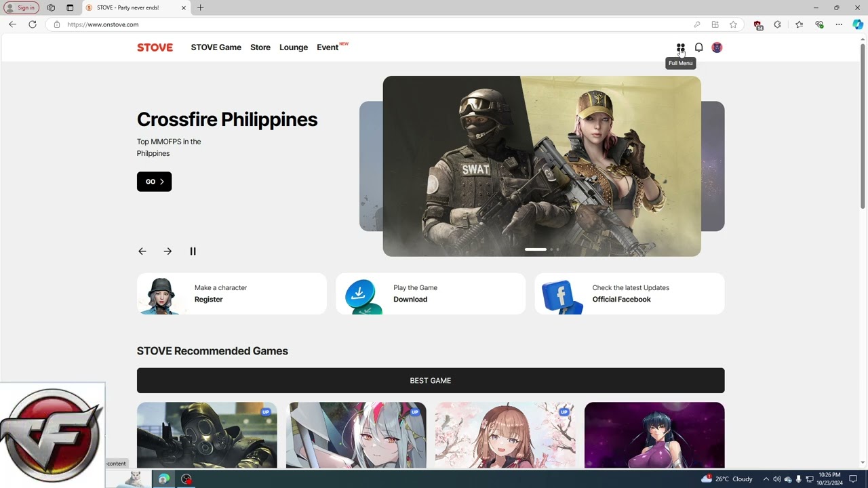The height and width of the screenshot is (488, 868).
Task: Open the Store menu item
Action: (260, 47)
